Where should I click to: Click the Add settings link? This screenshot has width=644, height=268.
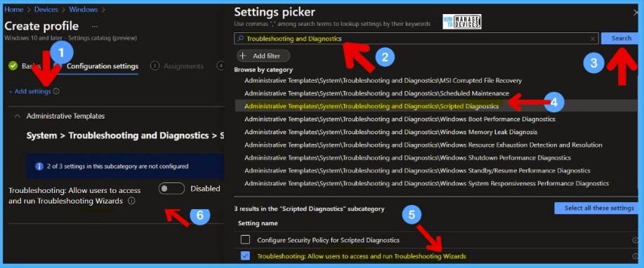(x=29, y=91)
